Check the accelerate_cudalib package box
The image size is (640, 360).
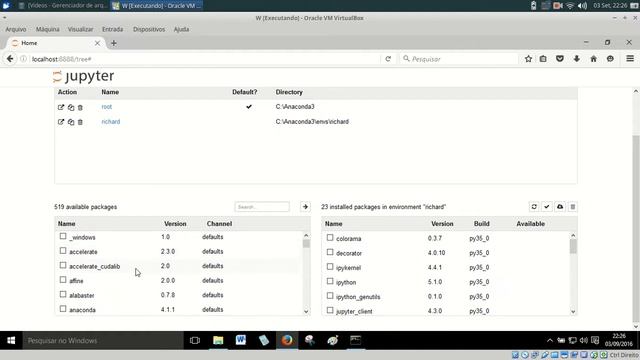63,265
